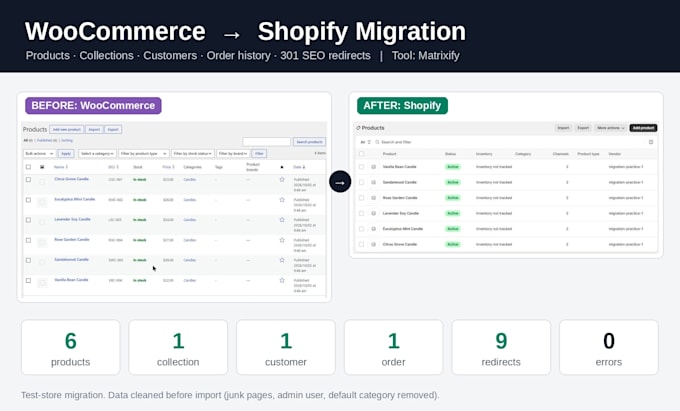Click the image placeholder for Lavender Soy Candle, Shopify
The image size is (680, 411).
click(x=373, y=213)
